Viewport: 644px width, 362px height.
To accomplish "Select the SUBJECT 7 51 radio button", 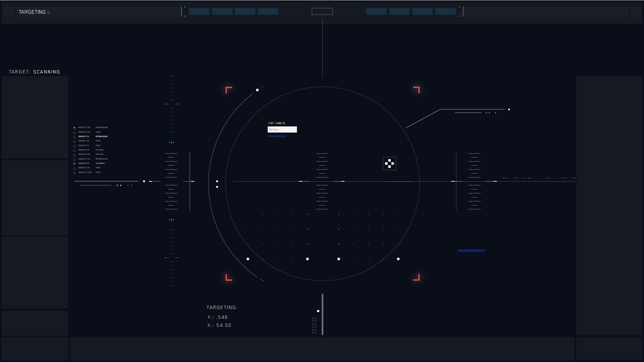I will coord(74,160).
